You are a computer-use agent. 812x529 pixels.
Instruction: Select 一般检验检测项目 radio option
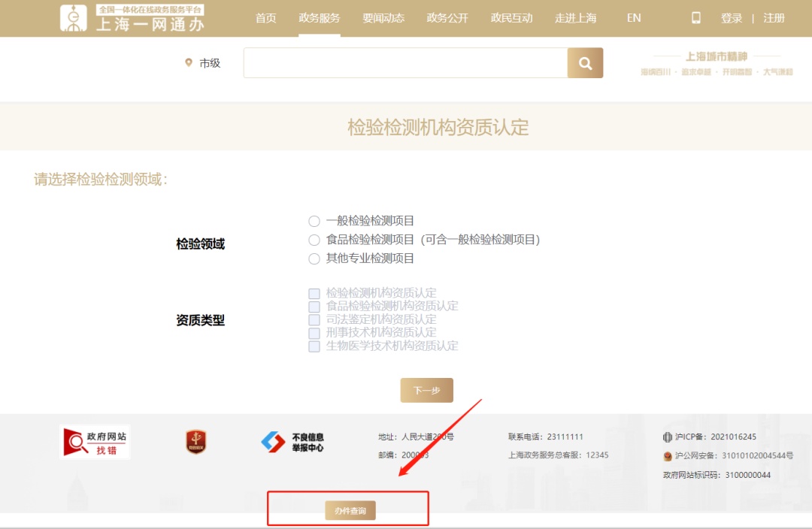314,221
